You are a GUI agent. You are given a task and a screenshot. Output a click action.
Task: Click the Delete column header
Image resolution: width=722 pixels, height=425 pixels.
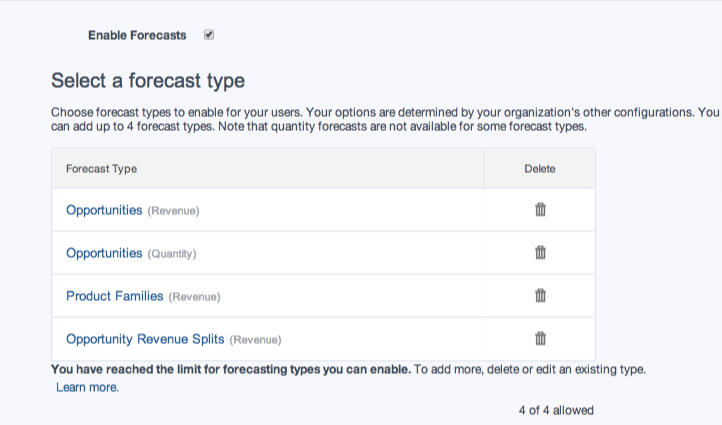click(540, 169)
